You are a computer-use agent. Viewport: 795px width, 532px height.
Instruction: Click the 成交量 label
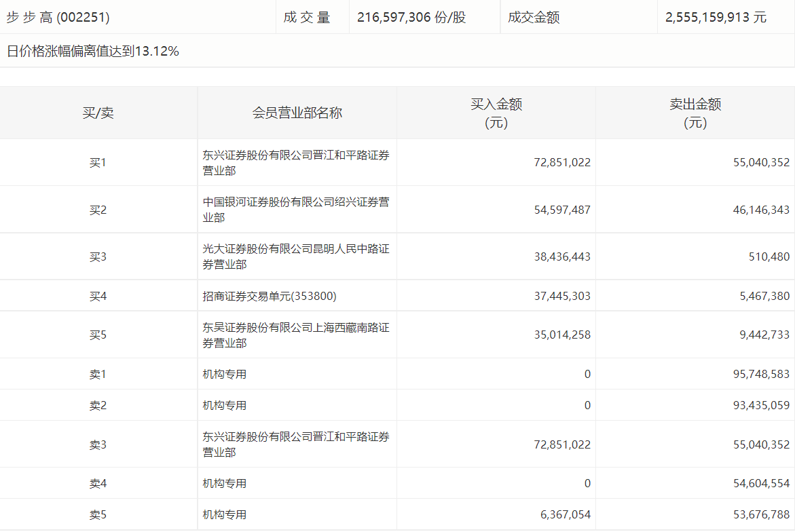(x=307, y=17)
